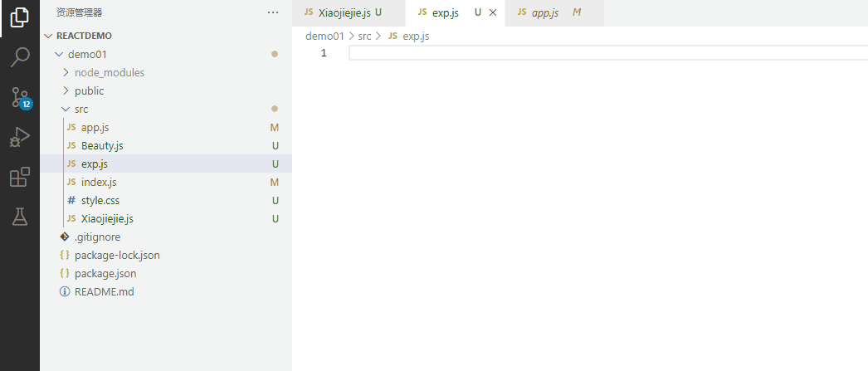Open index.js in the file tree

tap(166, 182)
